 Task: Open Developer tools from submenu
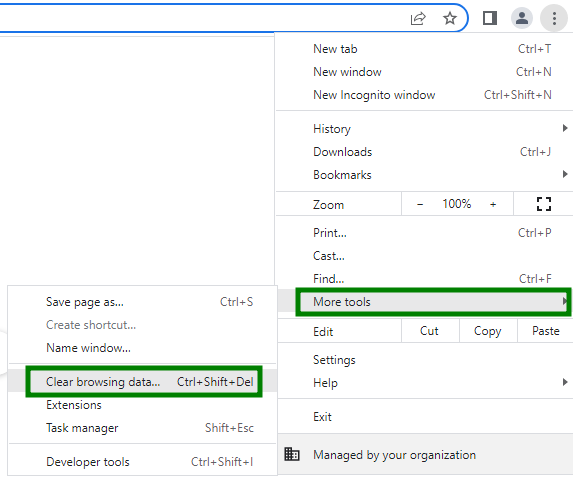[142, 462]
